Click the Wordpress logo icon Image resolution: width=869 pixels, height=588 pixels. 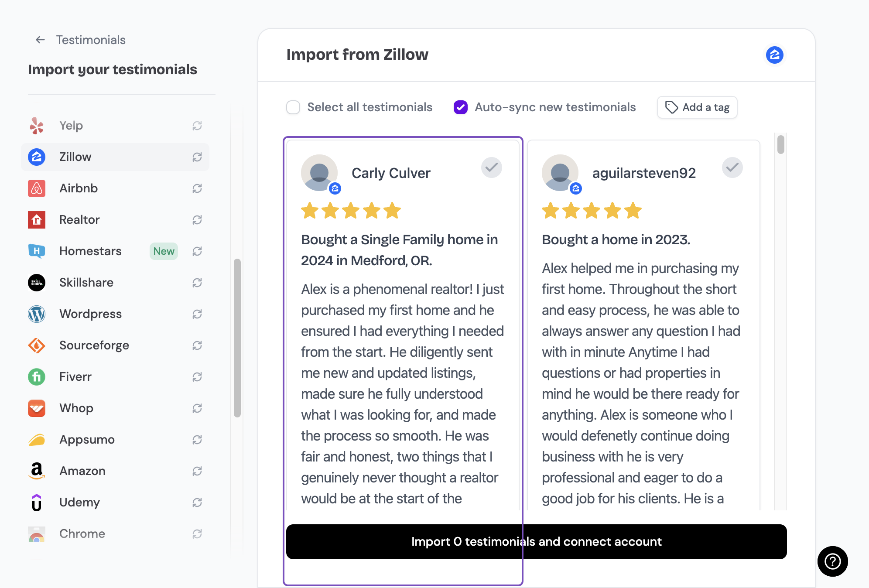click(x=37, y=314)
